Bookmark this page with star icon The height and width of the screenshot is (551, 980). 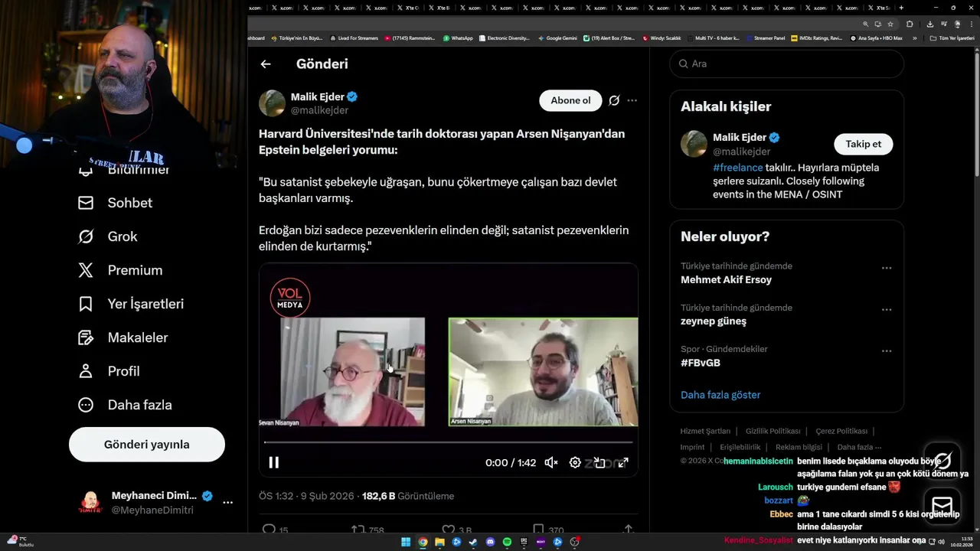(890, 24)
